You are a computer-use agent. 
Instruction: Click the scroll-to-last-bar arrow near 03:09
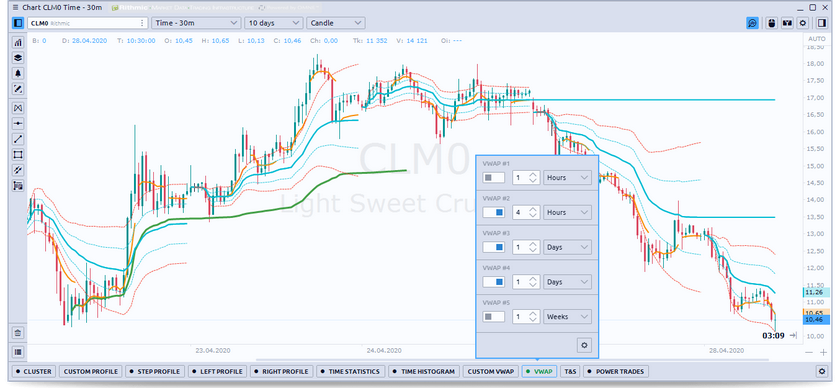coord(793,335)
